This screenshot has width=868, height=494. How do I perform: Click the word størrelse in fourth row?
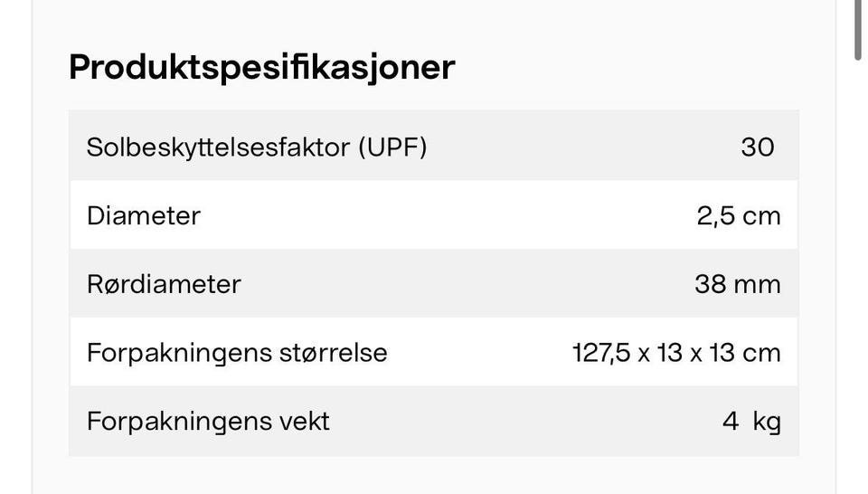(x=334, y=353)
